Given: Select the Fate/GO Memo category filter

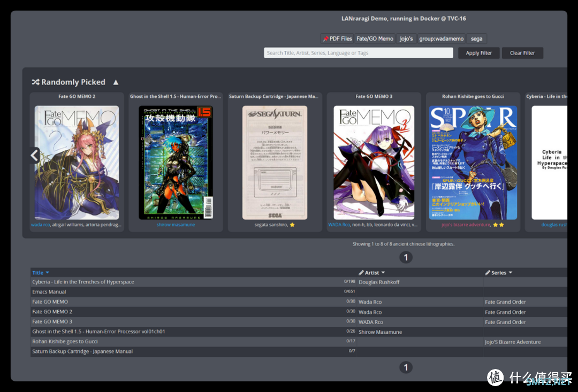Looking at the screenshot, I should tap(375, 39).
